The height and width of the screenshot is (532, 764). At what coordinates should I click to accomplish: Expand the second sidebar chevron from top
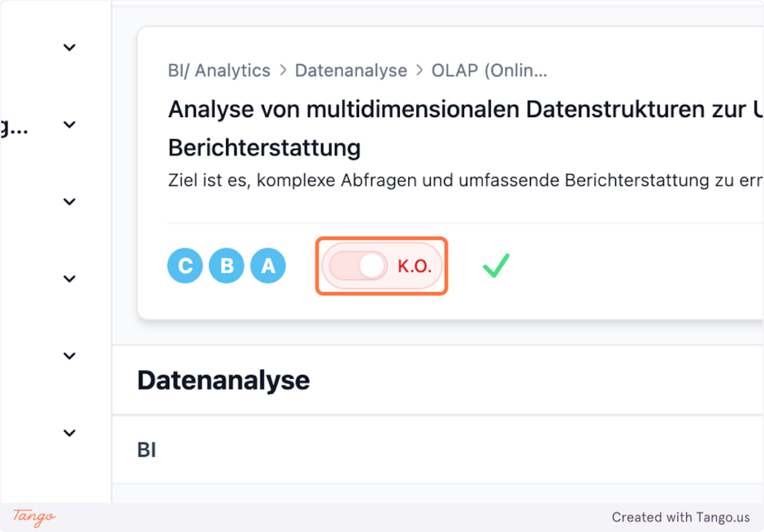click(69, 125)
